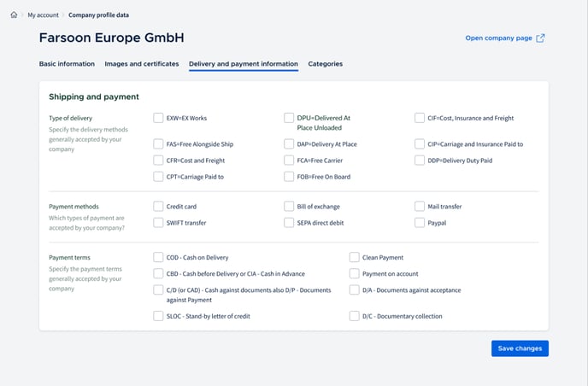Click the Shipping and payment section title

[94, 96]
